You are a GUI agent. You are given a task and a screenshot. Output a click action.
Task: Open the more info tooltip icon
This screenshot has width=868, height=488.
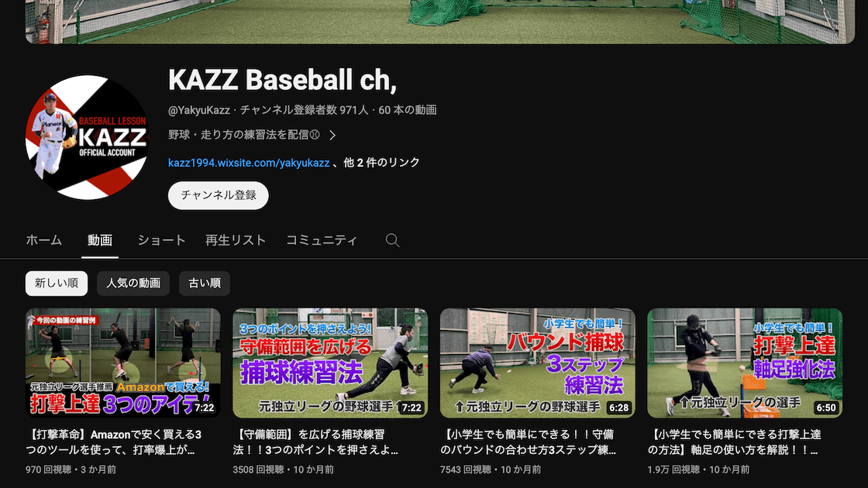pos(316,133)
